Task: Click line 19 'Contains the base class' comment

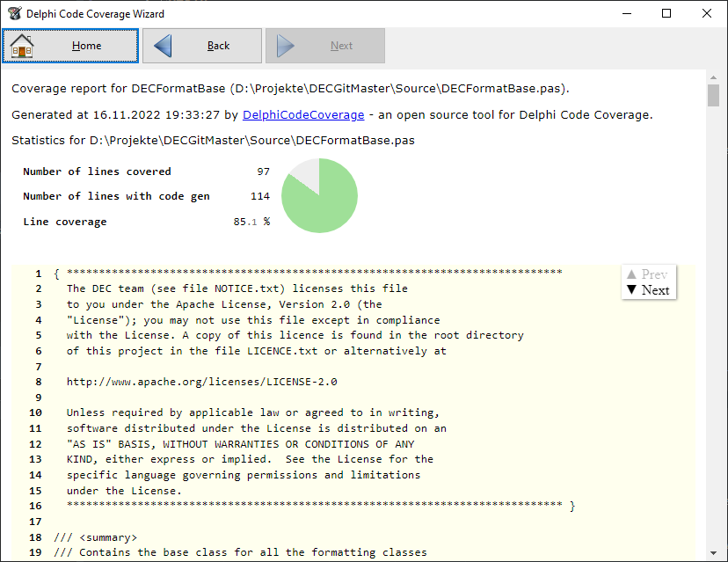Action: click(241, 552)
